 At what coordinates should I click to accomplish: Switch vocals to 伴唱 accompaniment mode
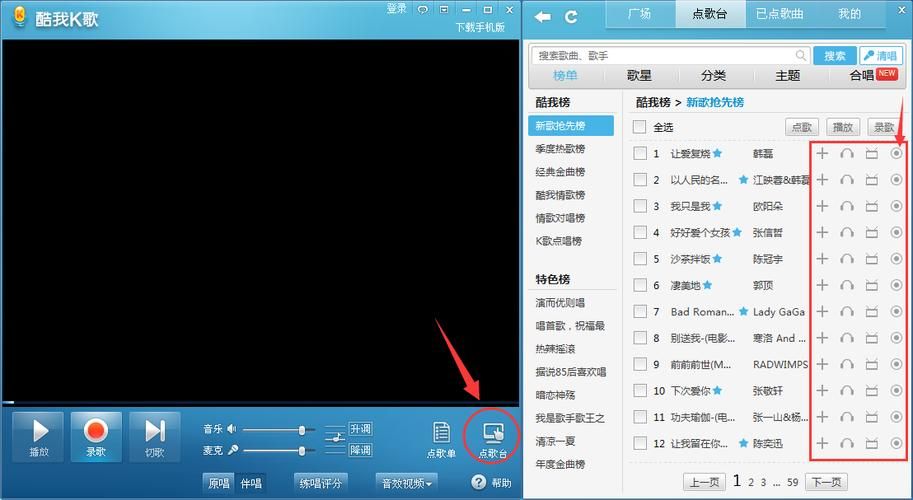pyautogui.click(x=251, y=484)
